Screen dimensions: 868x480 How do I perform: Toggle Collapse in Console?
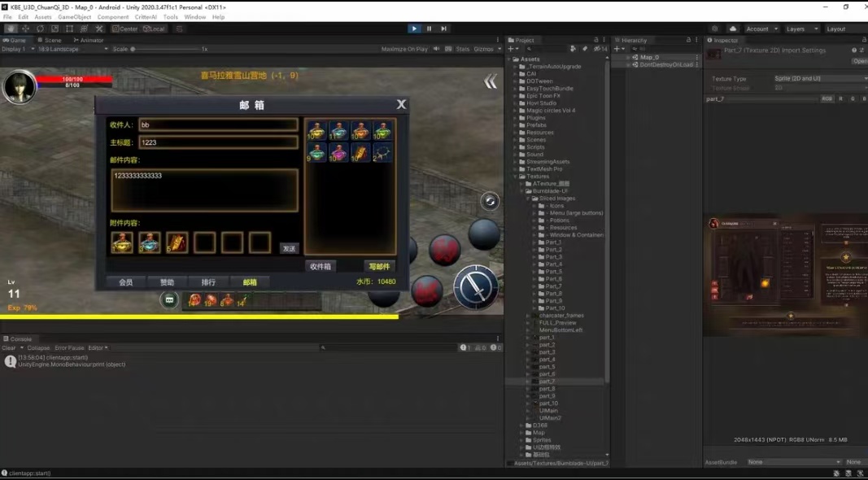[x=38, y=348]
